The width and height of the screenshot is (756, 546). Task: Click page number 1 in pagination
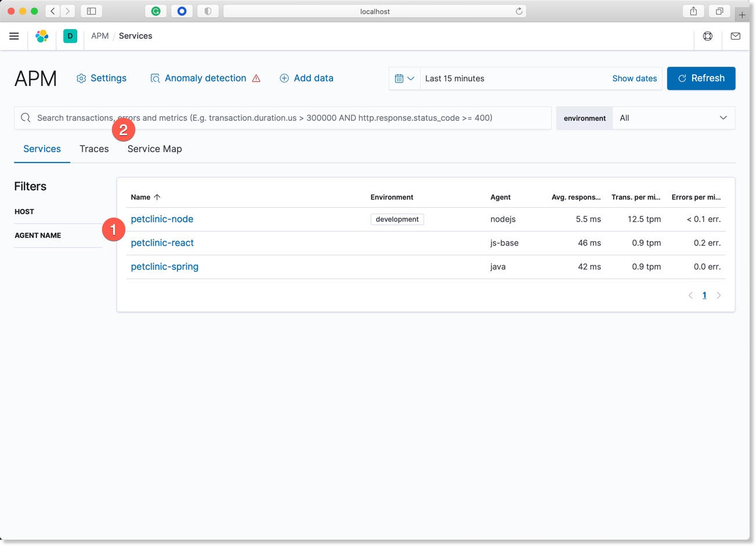704,295
